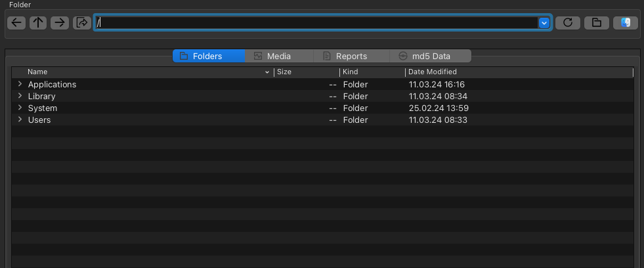This screenshot has height=268, width=644.
Task: Open the folder path dropdown arrow
Action: [x=544, y=23]
